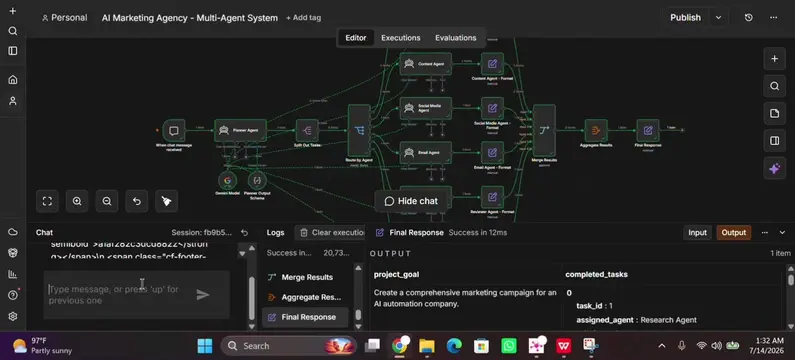Open the help question mark icon
Image resolution: width=795 pixels, height=360 pixels.
(x=13, y=295)
